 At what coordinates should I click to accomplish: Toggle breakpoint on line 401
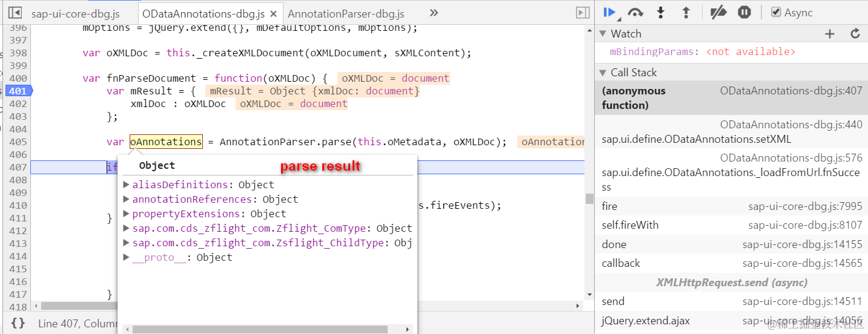point(18,91)
